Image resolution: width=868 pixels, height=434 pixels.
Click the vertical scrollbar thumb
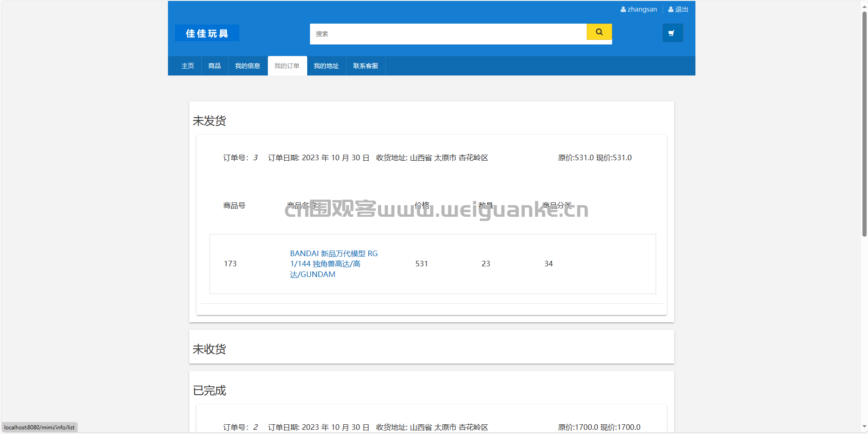(864, 124)
